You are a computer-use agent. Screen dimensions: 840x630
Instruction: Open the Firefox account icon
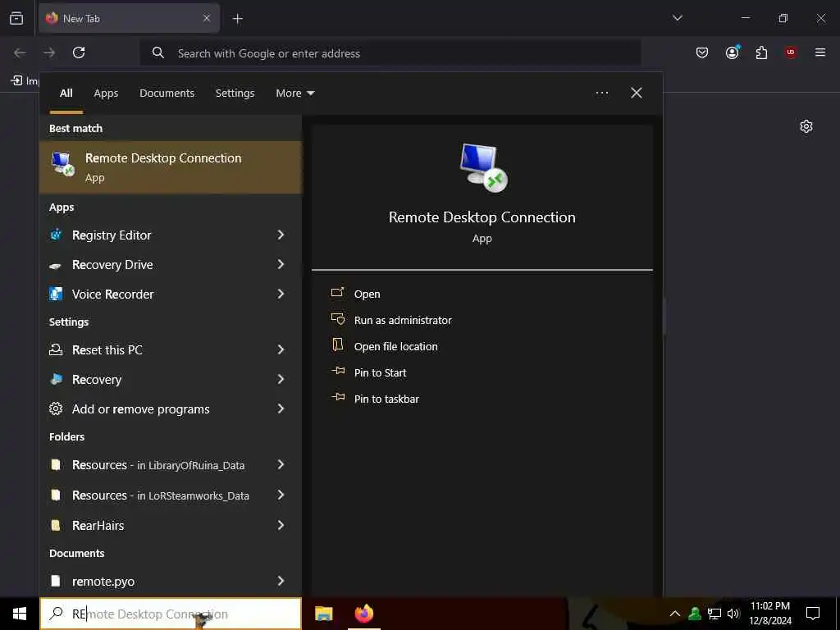point(733,52)
